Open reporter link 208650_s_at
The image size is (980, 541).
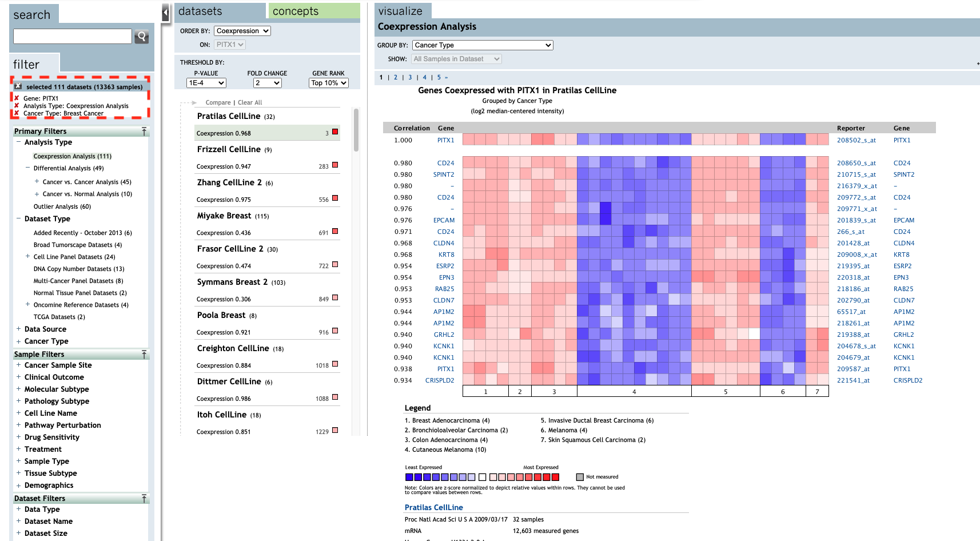(x=856, y=163)
